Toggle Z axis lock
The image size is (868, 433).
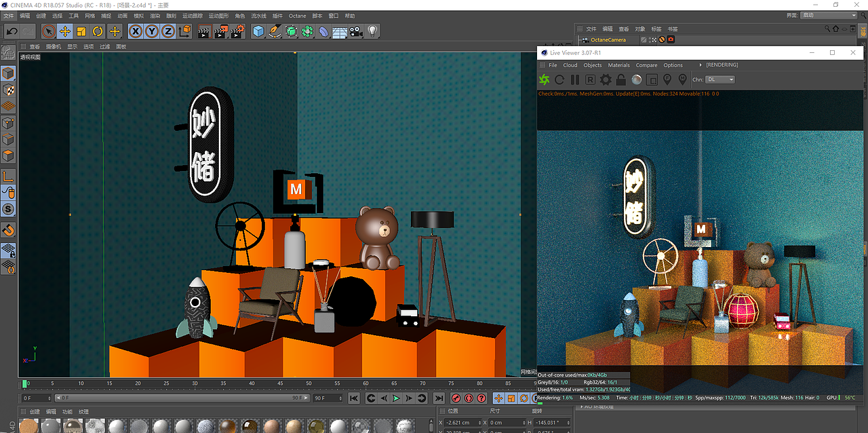168,31
